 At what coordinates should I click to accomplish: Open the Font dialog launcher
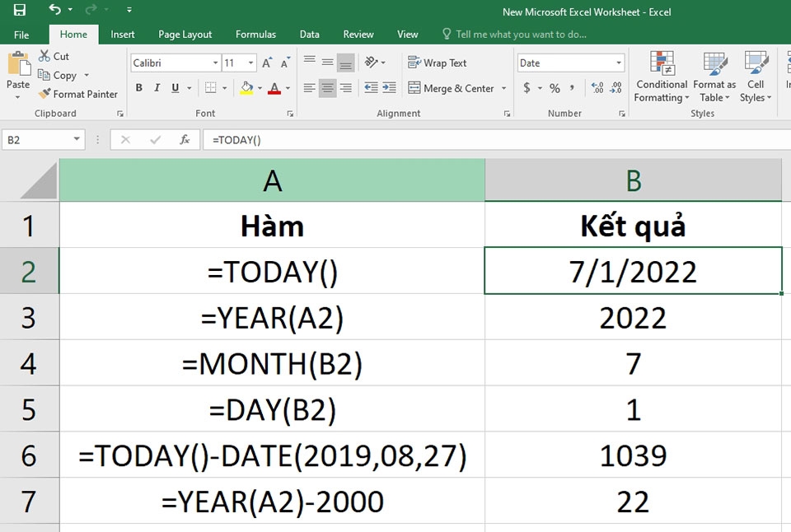tap(290, 114)
